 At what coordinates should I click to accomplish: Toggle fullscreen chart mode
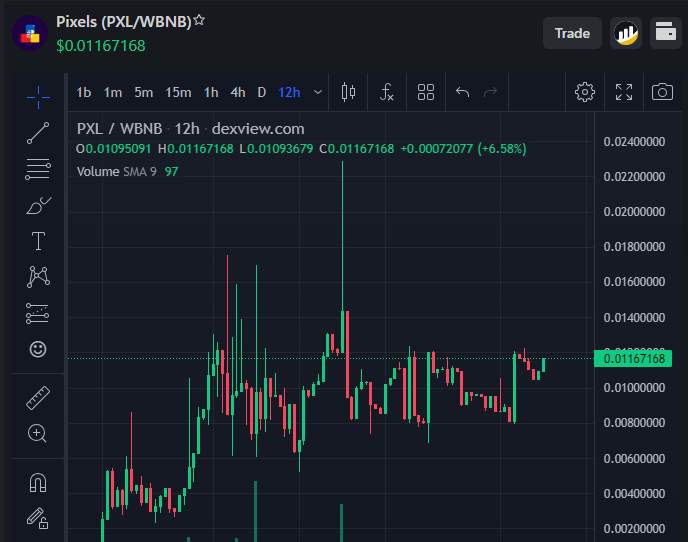point(624,92)
